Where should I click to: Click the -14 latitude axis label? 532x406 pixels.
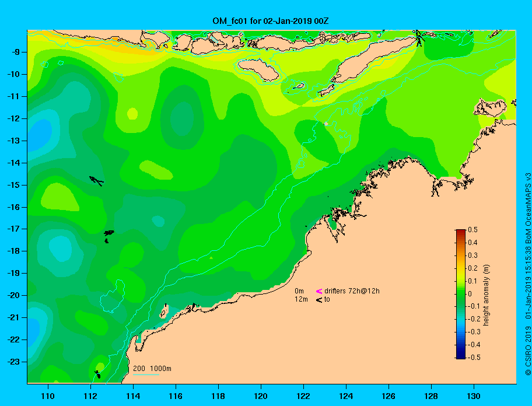coord(13,163)
